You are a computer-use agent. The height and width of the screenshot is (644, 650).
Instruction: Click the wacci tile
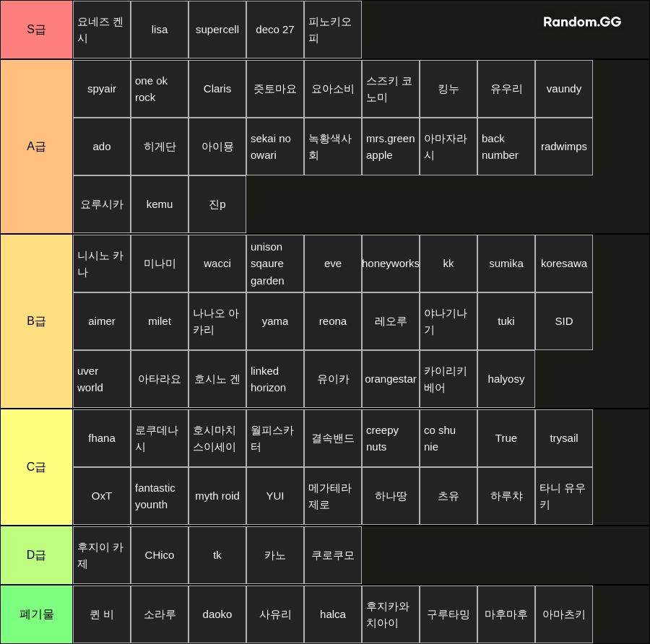(x=217, y=264)
